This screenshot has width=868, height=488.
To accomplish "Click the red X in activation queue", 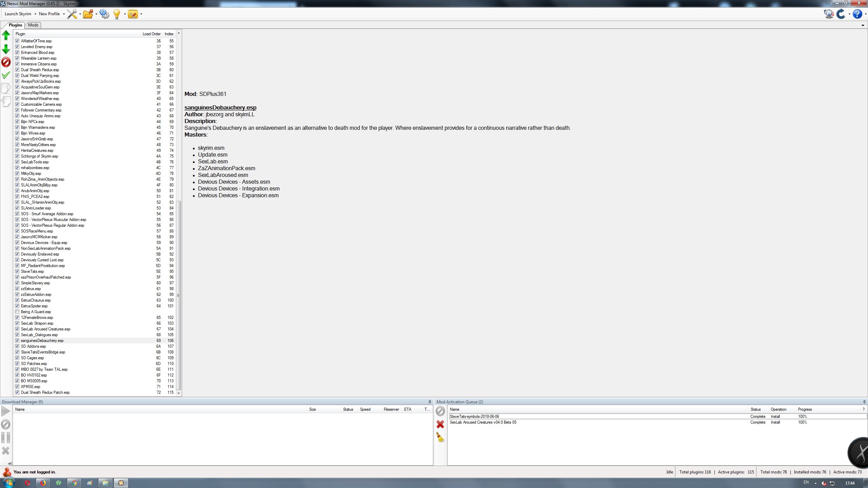I will (440, 424).
